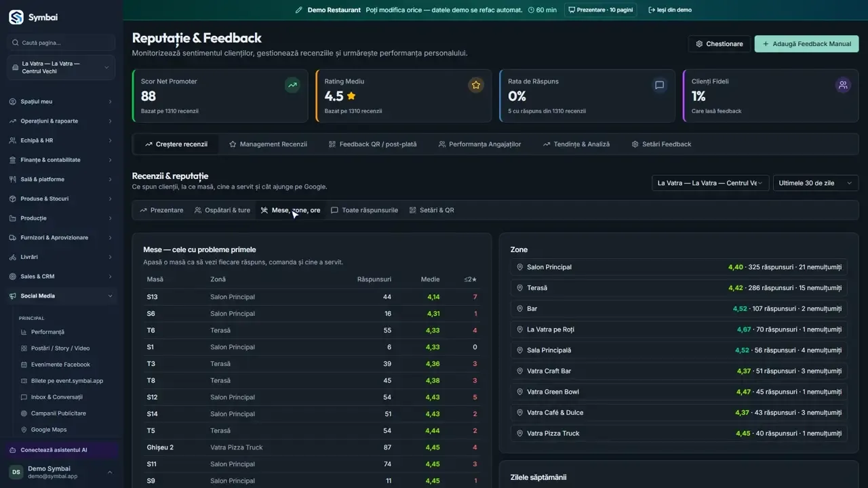Click the star icon in Rating Mediu card
The width and height of the screenshot is (868, 488).
click(476, 85)
